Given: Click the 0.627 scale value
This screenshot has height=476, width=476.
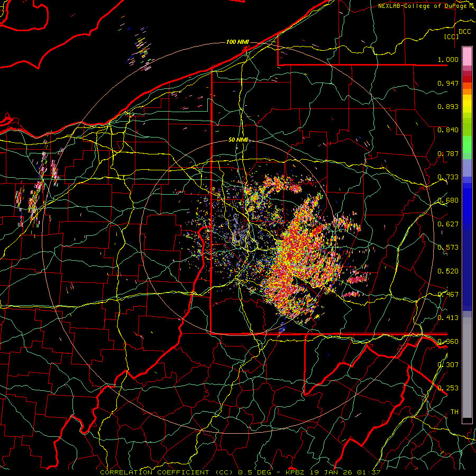Looking at the screenshot, I should tap(448, 224).
